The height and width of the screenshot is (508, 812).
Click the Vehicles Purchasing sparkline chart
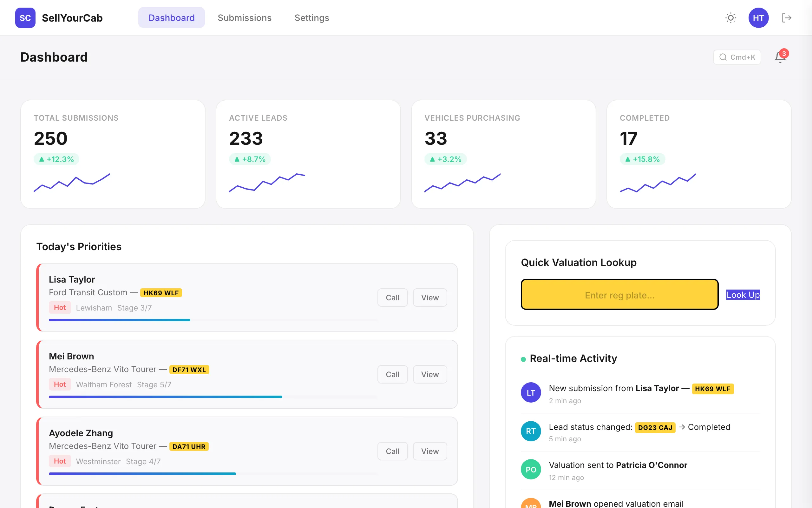pos(462,183)
